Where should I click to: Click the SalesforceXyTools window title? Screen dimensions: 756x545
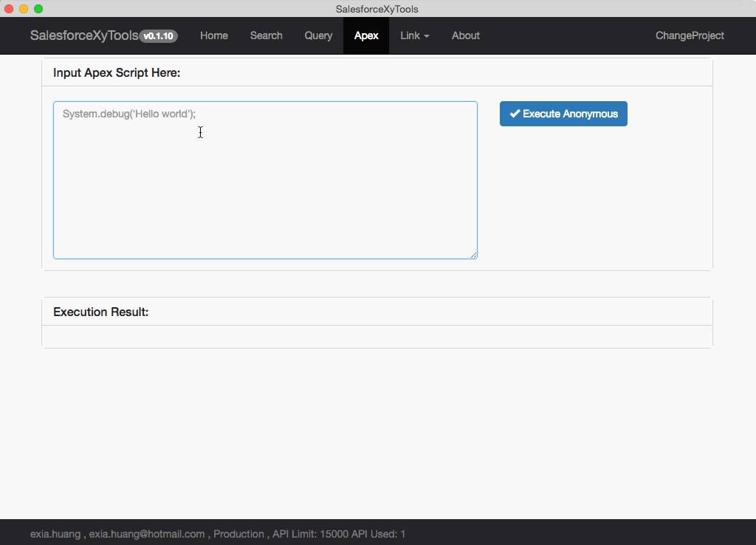tap(377, 9)
